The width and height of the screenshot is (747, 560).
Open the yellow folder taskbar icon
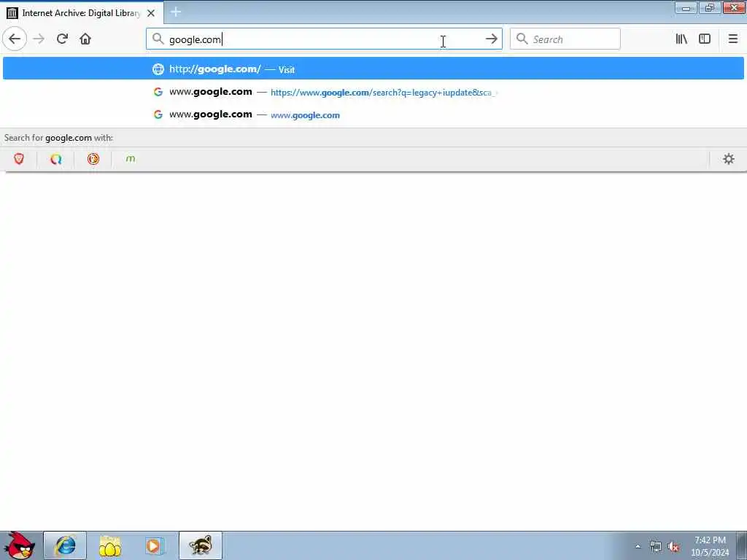pyautogui.click(x=109, y=545)
